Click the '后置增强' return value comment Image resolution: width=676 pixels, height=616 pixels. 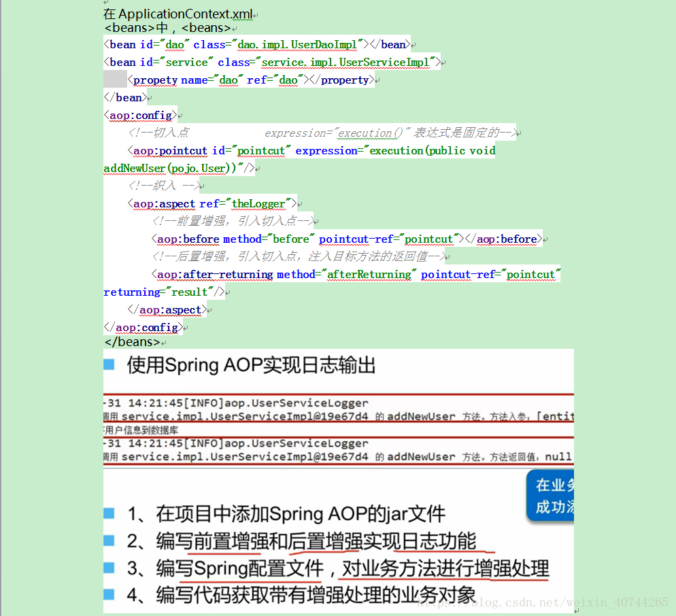coord(299,256)
